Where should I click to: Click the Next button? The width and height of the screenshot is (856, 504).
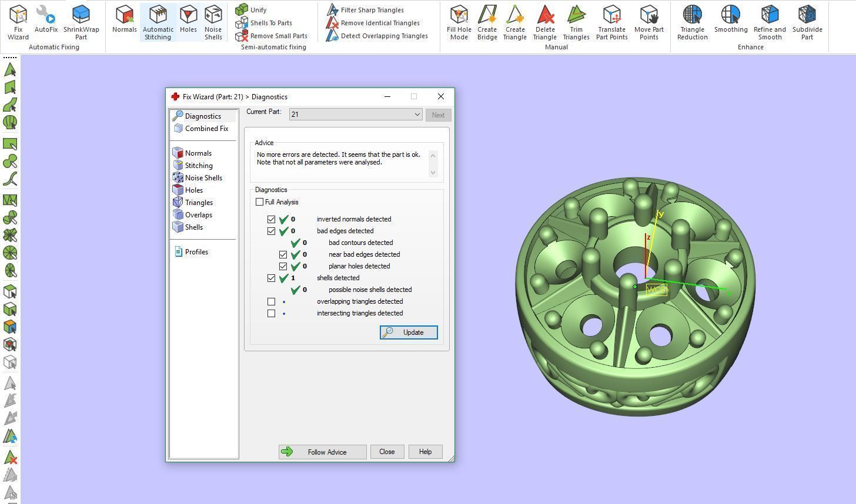pos(439,115)
